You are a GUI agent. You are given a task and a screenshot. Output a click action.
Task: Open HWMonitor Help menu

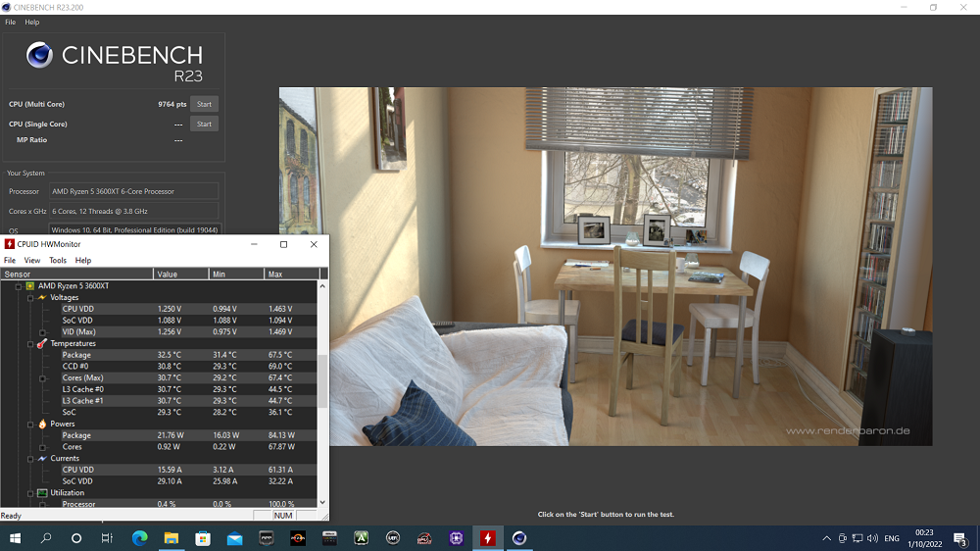[x=83, y=260]
